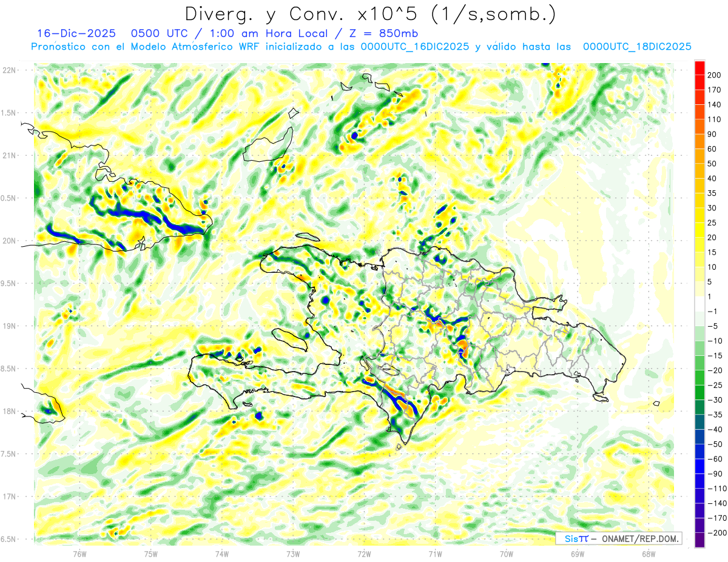The image size is (728, 562).
Task: Click the '76W' longitude label
Action: 80,554
